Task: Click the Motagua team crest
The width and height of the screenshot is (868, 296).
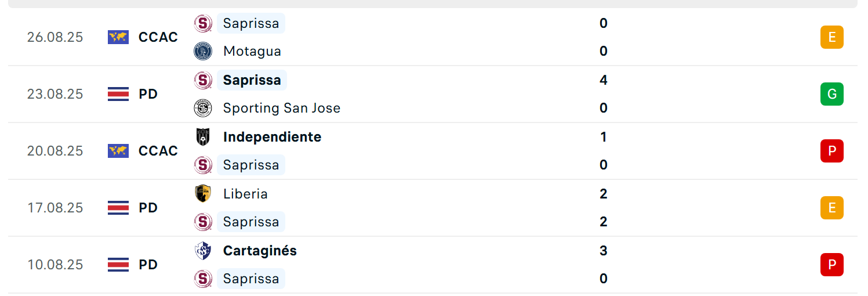Action: [203, 51]
